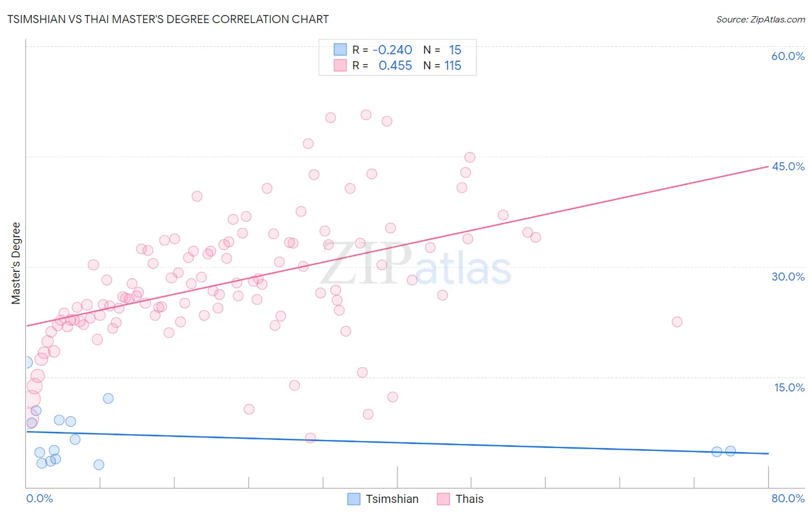Image resolution: width=812 pixels, height=515 pixels.
Task: Click the highest pink Thais data point
Action: coord(366,115)
